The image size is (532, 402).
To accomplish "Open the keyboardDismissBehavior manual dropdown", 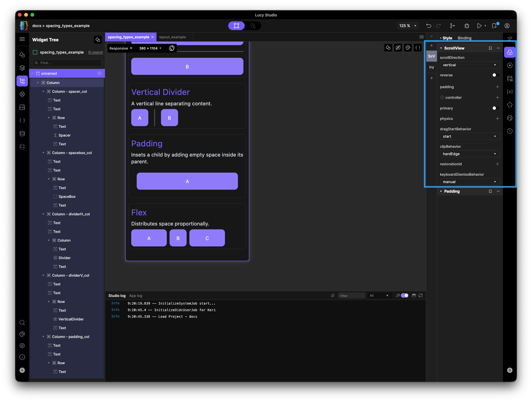I will coord(470,182).
